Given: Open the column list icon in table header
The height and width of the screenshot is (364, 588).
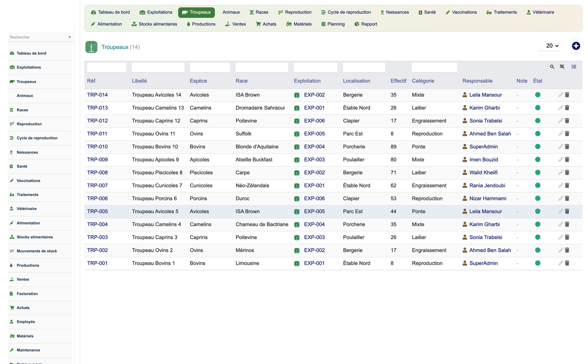Looking at the screenshot, I should 574,67.
